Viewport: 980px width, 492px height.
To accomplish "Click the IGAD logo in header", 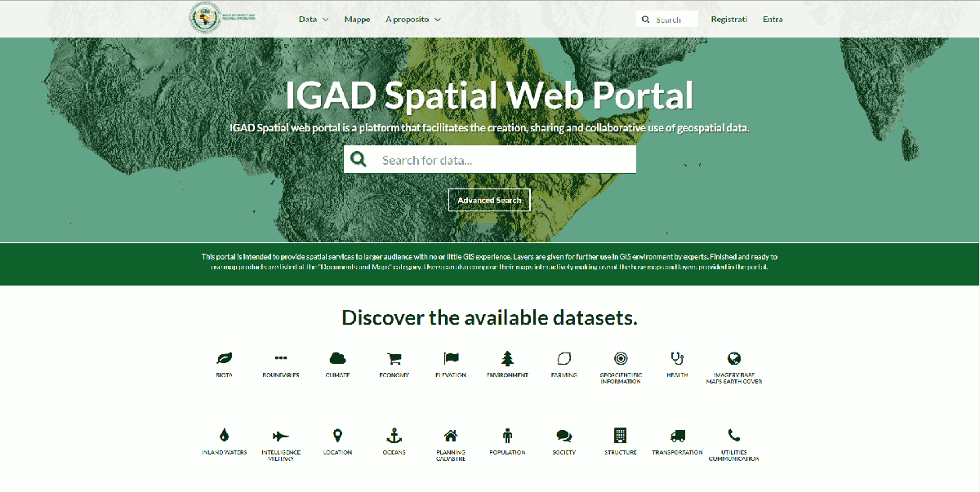I will (x=205, y=18).
